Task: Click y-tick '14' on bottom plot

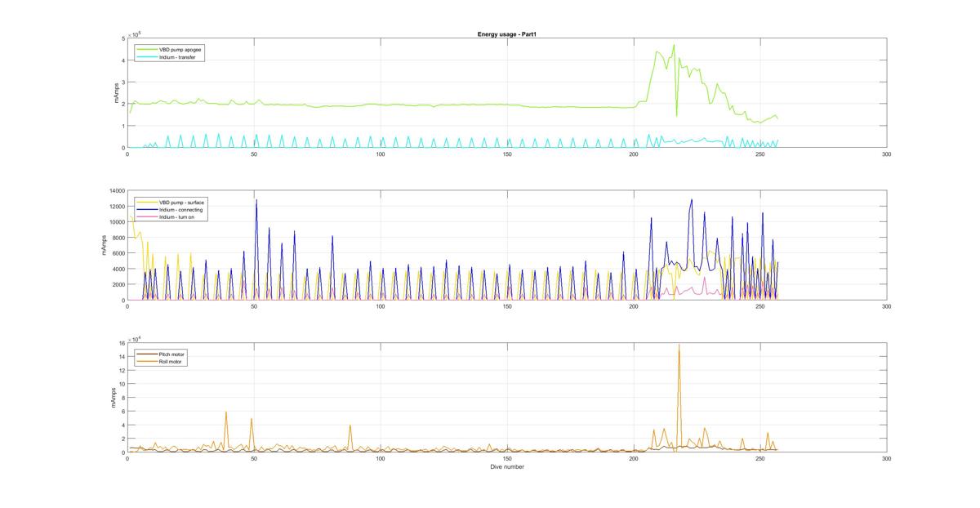Action: [121, 357]
